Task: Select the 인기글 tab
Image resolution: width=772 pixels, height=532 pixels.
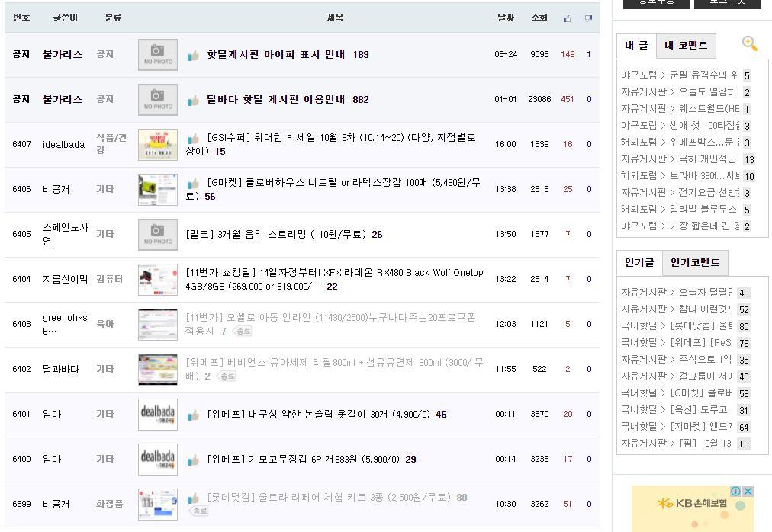Action: [639, 263]
